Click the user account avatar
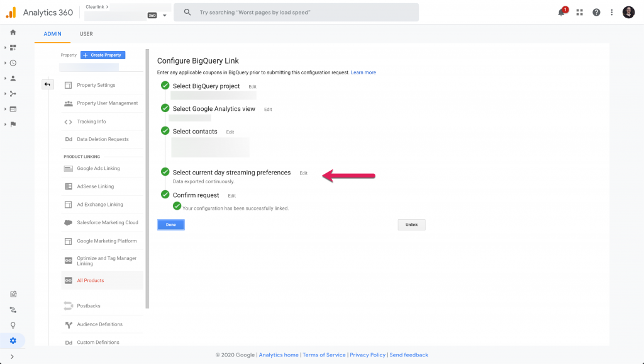The width and height of the screenshot is (644, 364). point(628,13)
